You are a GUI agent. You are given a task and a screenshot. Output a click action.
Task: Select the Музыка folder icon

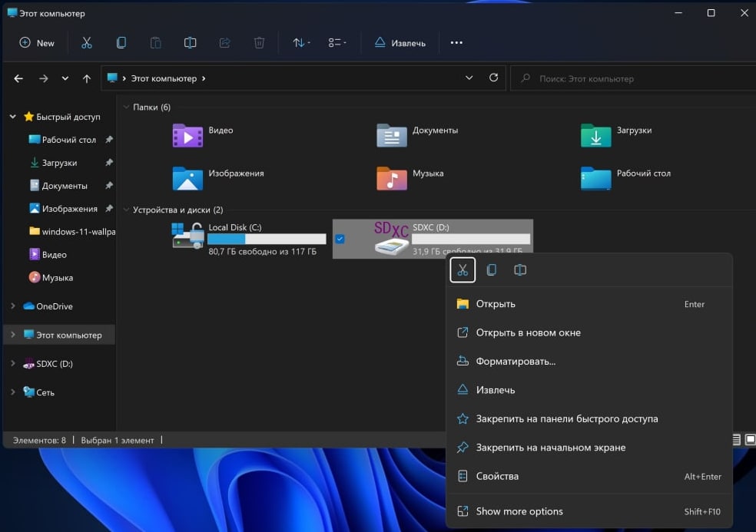pyautogui.click(x=392, y=178)
